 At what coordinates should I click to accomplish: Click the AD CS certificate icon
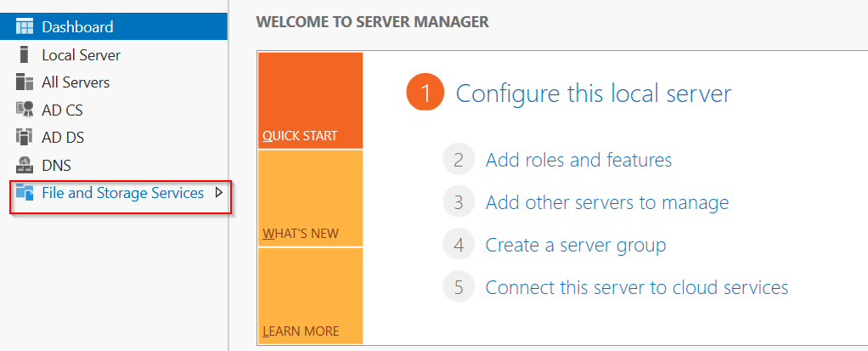tap(25, 110)
